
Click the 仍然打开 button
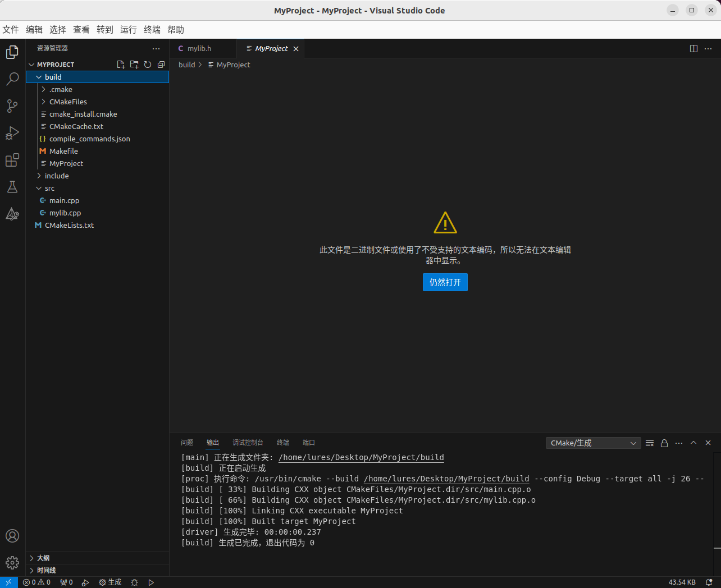[445, 282]
